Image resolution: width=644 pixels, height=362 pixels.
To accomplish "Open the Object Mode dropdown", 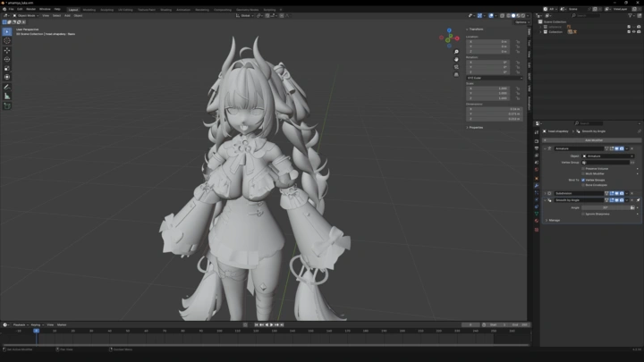I will coord(25,15).
